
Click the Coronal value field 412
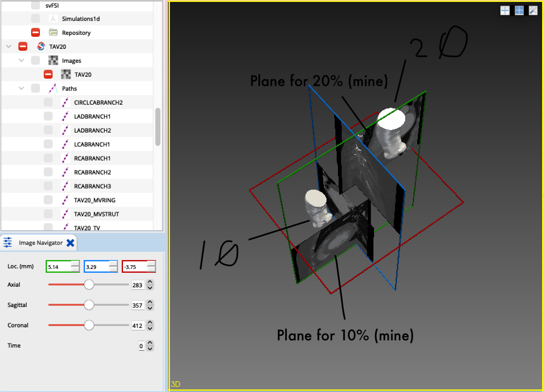(137, 326)
